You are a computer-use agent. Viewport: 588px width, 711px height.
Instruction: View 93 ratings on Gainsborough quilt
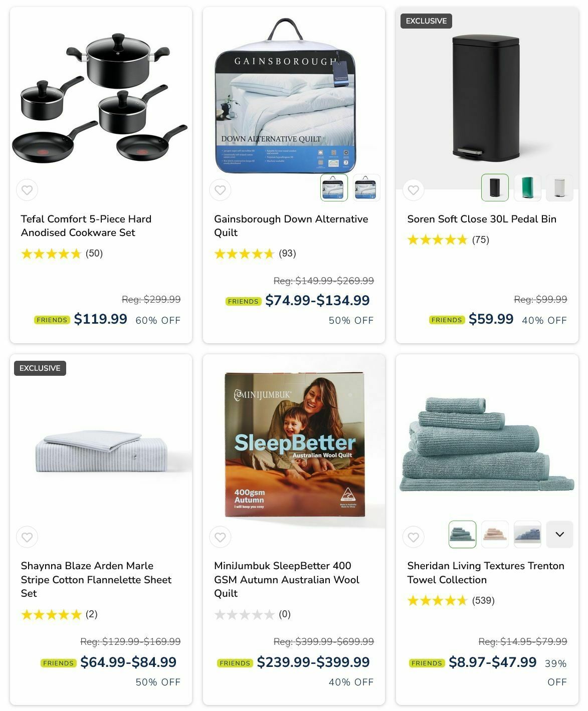(255, 254)
